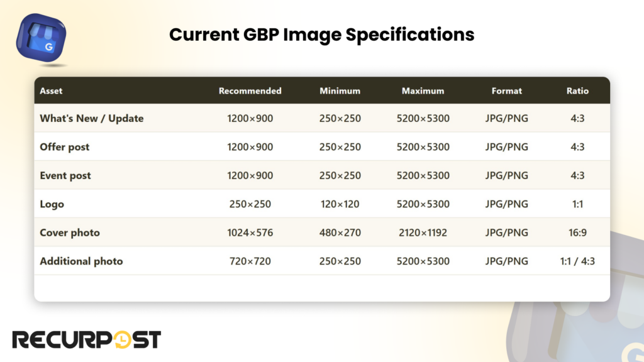Select the 'Maximum' column header

pyautogui.click(x=423, y=90)
